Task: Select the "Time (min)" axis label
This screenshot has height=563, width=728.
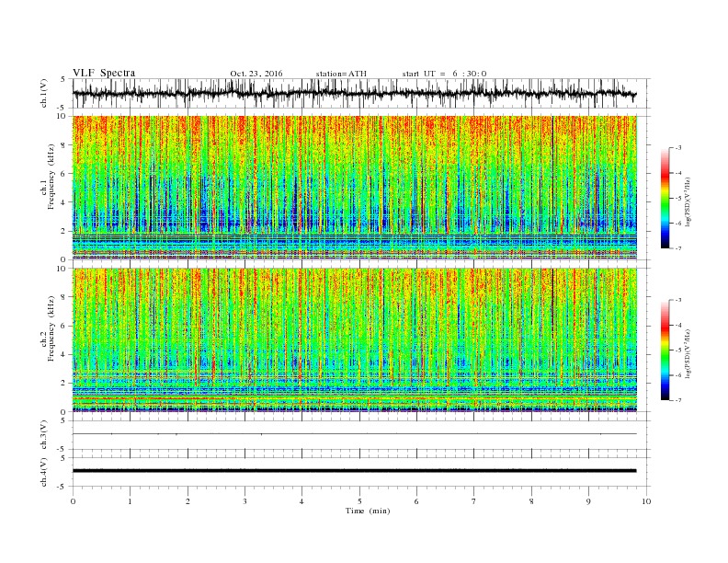Action: tap(368, 511)
